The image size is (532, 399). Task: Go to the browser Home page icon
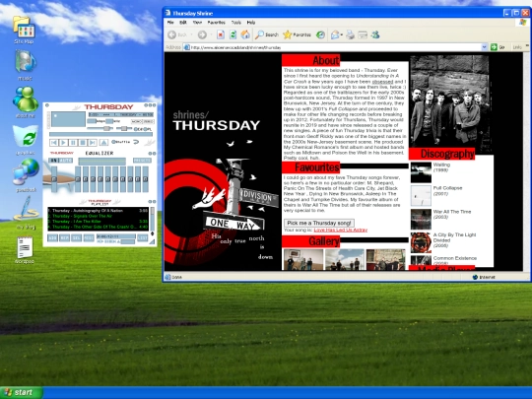point(245,34)
